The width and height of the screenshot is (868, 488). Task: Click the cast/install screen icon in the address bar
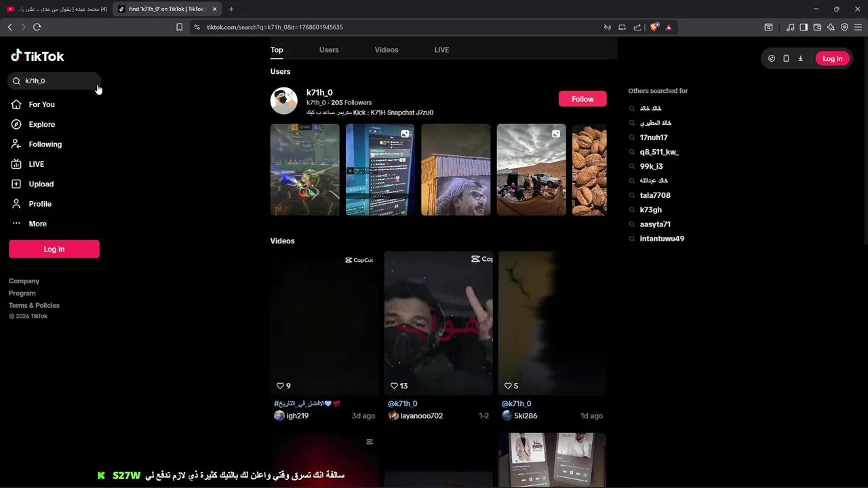[622, 27]
